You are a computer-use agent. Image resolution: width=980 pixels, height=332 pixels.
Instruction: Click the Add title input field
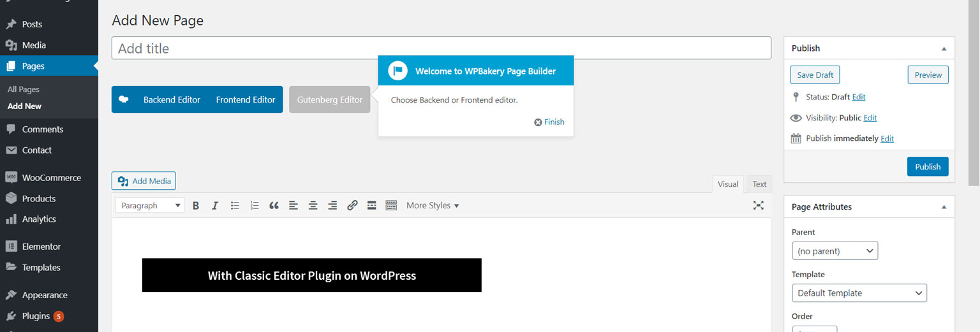coord(442,48)
